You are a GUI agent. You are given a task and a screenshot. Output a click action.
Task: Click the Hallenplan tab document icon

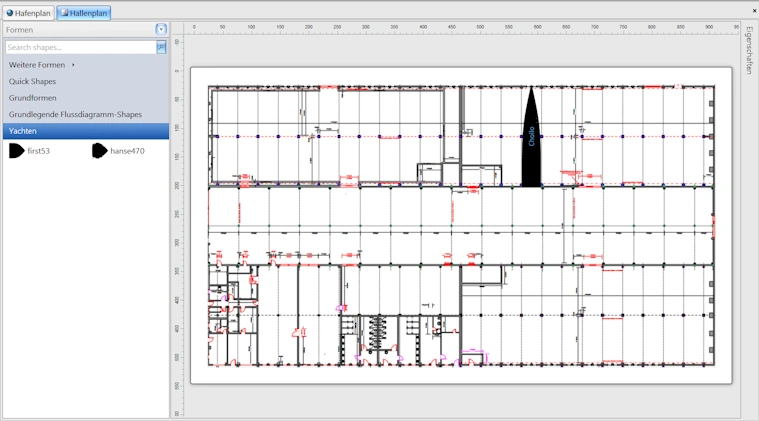pyautogui.click(x=64, y=13)
